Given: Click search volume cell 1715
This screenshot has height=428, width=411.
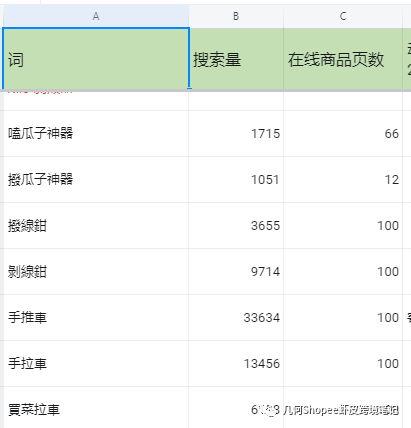Looking at the screenshot, I should click(x=236, y=133).
